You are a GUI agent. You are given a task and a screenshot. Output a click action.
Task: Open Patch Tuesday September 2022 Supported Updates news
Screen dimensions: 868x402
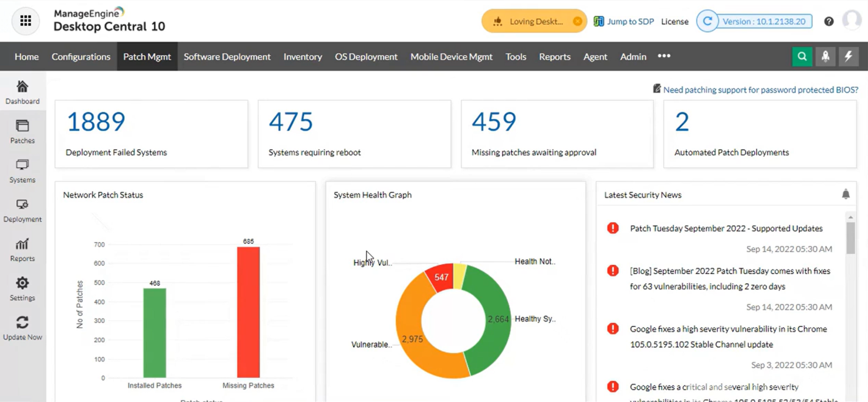pyautogui.click(x=726, y=228)
